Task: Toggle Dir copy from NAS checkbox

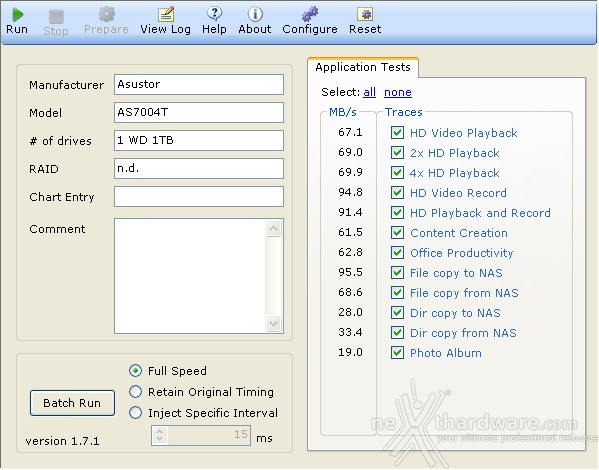Action: (x=397, y=332)
